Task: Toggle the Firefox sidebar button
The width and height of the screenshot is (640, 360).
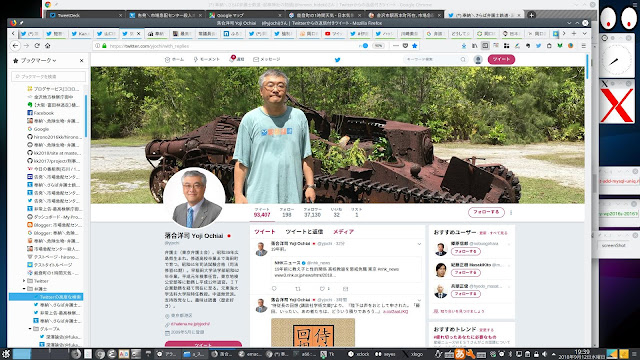Action: [485, 46]
